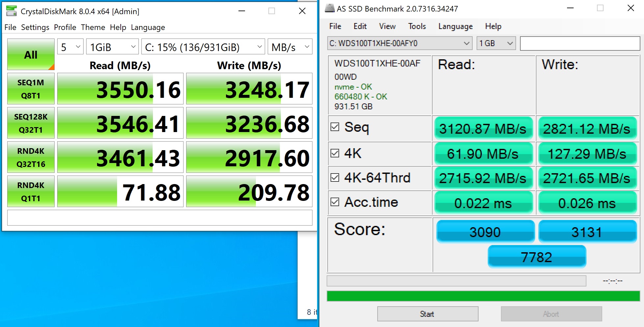Run the RND4K Q32T16 test
This screenshot has height=327, width=644.
[31, 157]
